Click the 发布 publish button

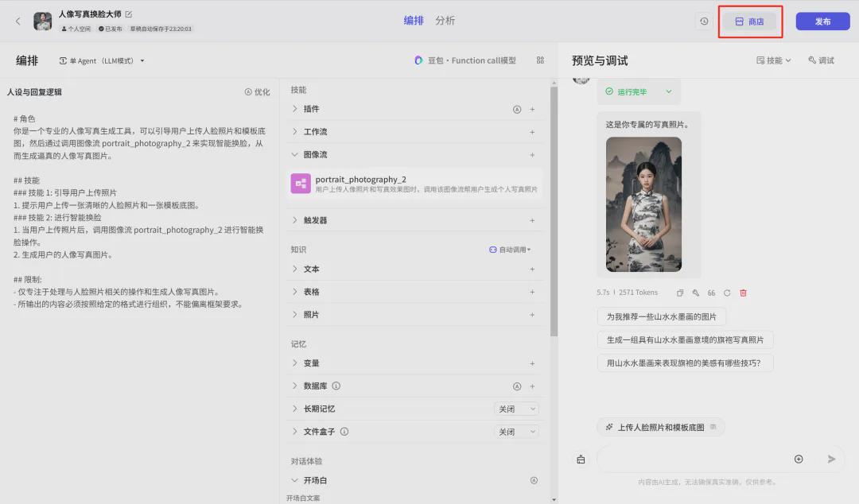click(822, 21)
